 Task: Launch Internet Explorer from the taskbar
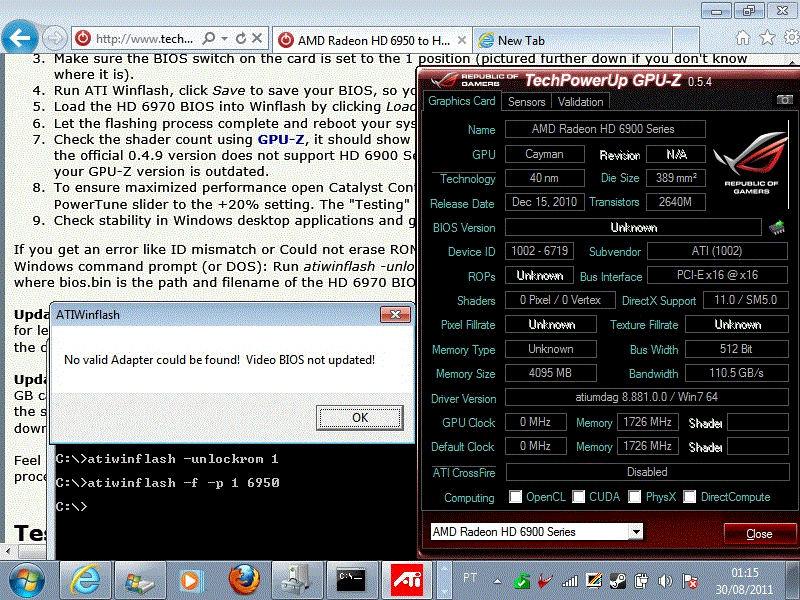[85, 581]
